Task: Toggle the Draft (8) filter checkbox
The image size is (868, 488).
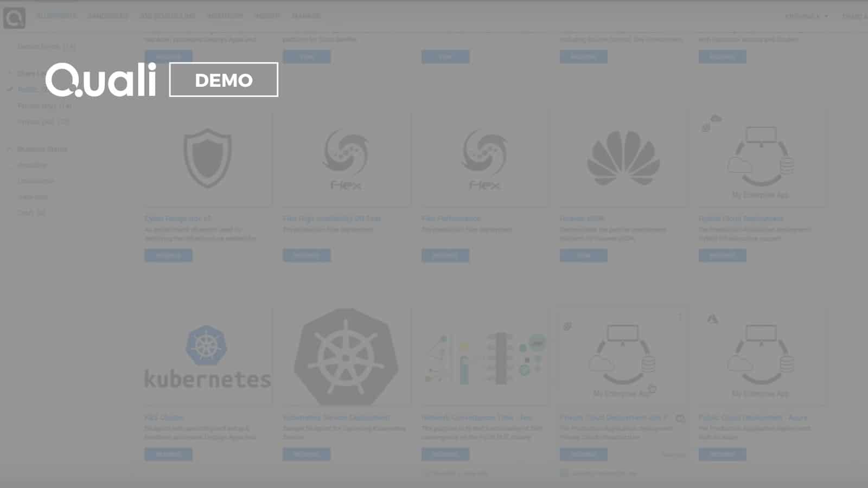Action: click(x=11, y=213)
